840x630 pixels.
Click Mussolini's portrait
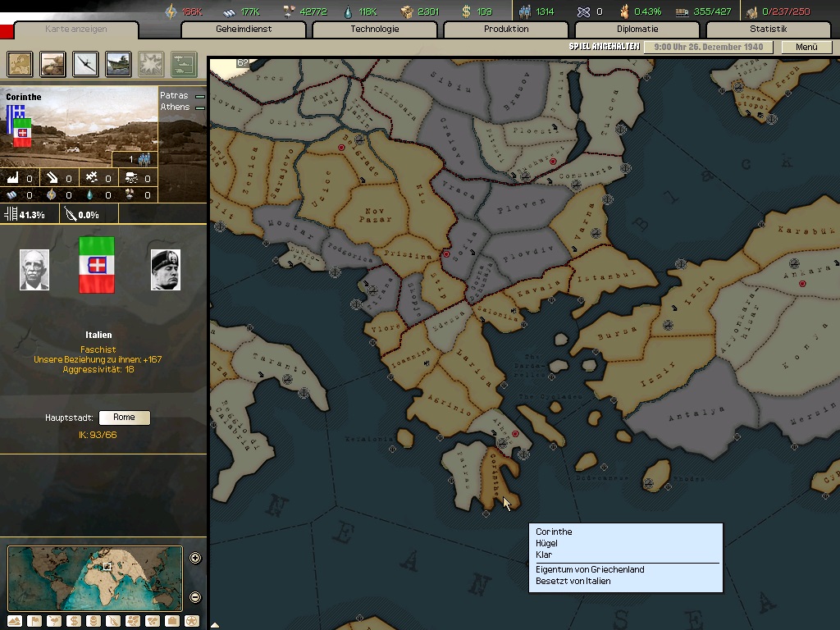pyautogui.click(x=165, y=270)
